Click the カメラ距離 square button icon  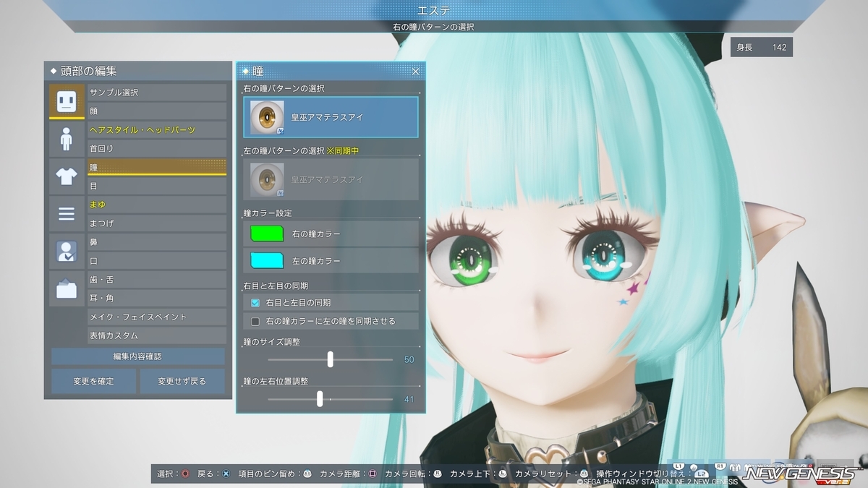(373, 474)
